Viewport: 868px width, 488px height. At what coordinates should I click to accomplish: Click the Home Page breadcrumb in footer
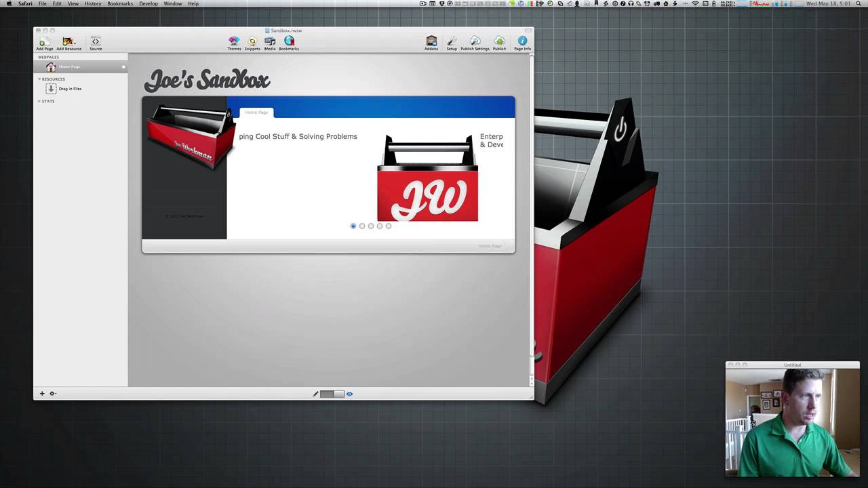click(490, 246)
